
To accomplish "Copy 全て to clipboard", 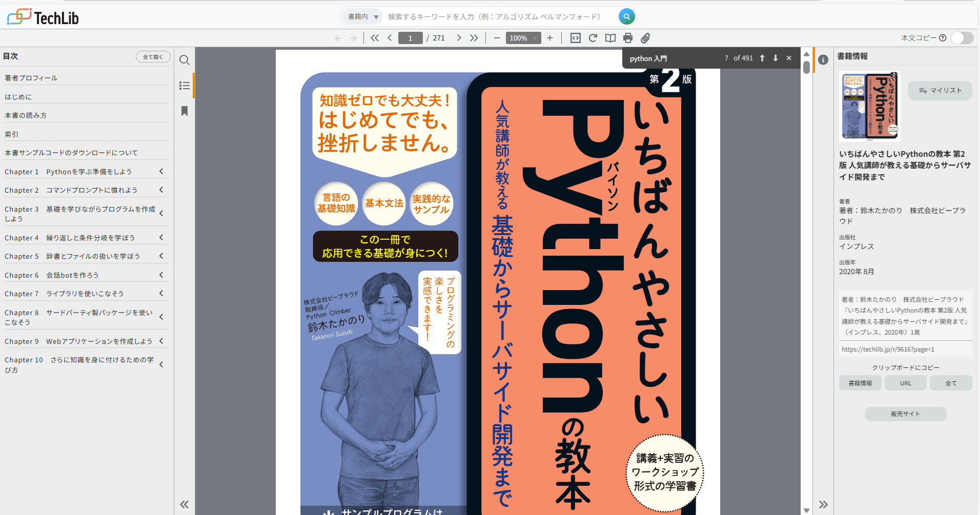I will pos(951,383).
